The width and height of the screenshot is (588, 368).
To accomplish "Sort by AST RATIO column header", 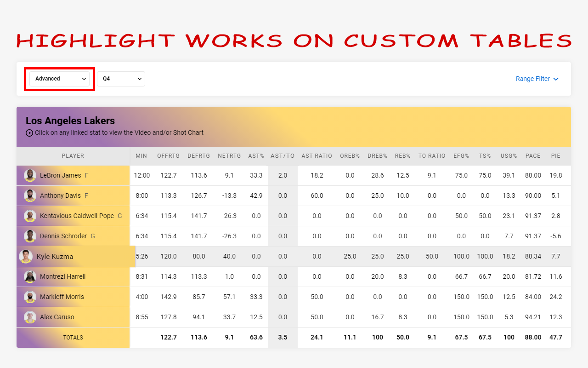I will 317,156.
